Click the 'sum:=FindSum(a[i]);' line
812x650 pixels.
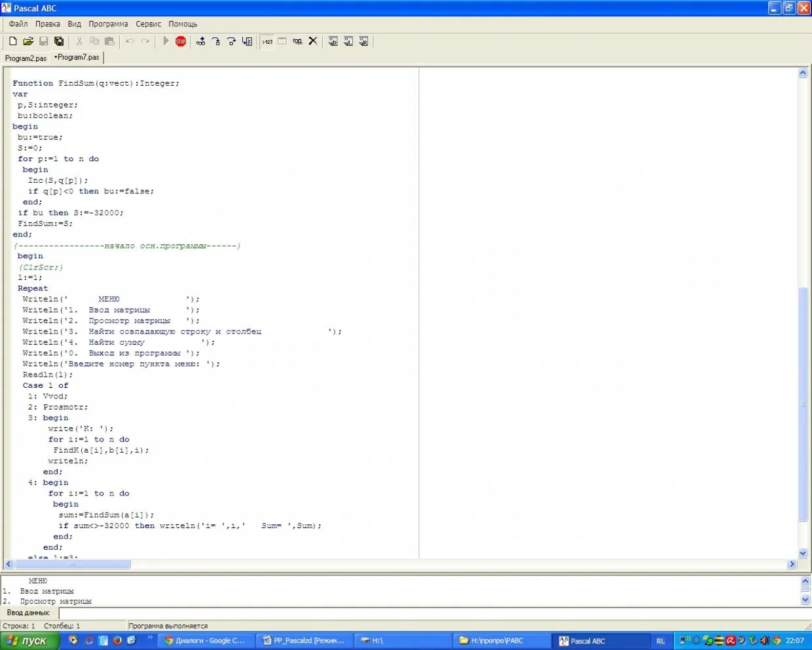[x=106, y=515]
